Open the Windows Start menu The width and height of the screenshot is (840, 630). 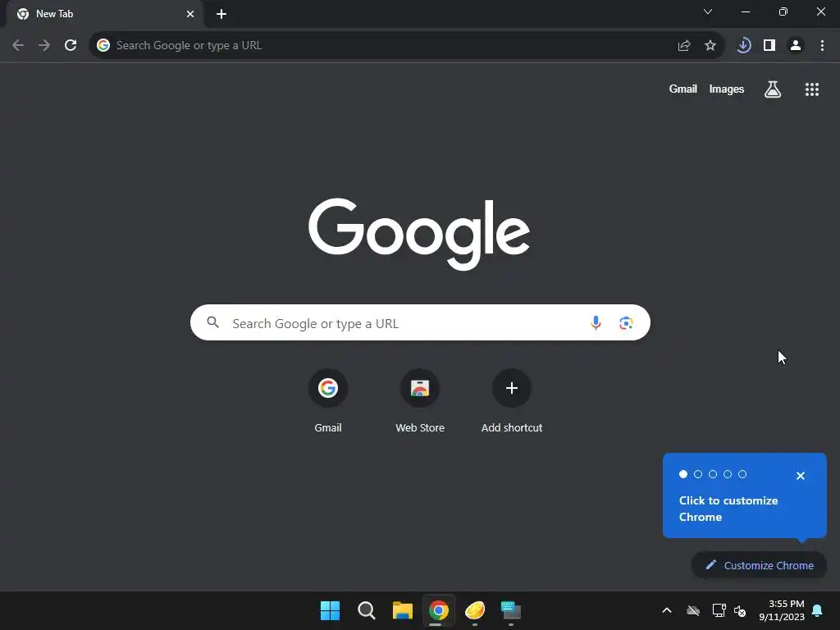[330, 610]
